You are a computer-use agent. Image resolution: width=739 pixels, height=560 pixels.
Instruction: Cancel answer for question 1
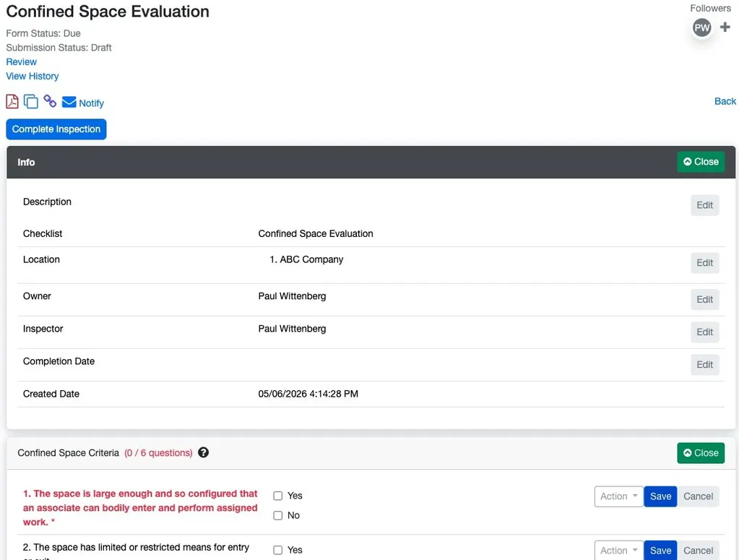pyautogui.click(x=698, y=496)
